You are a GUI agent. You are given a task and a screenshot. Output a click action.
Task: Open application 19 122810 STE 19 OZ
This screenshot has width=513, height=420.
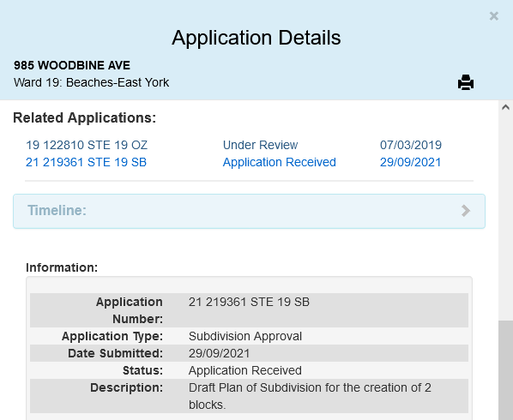pos(87,145)
